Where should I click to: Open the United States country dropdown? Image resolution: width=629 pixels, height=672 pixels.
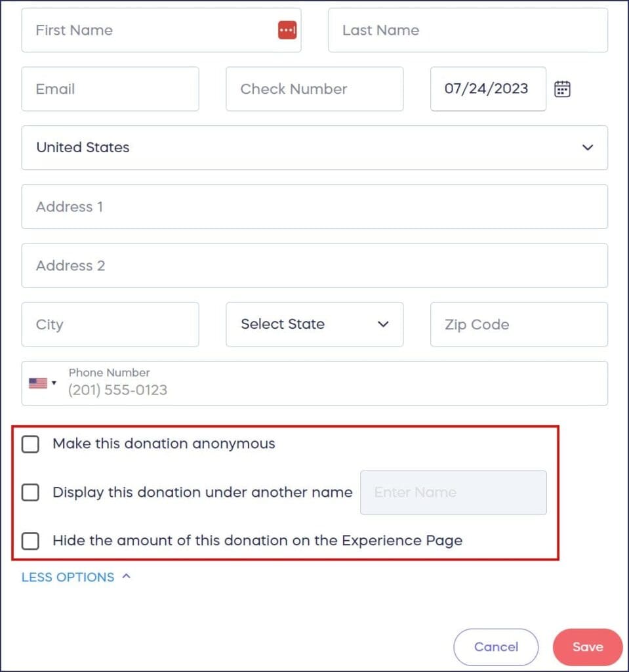588,148
